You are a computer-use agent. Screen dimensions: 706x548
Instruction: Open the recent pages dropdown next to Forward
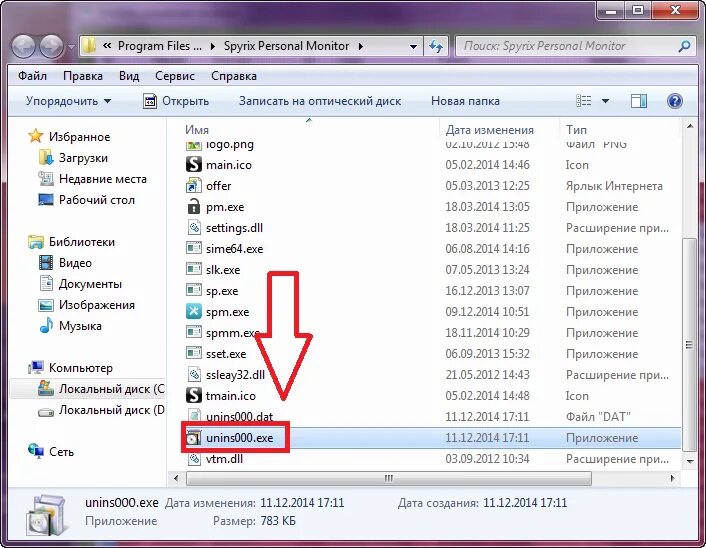coord(71,46)
